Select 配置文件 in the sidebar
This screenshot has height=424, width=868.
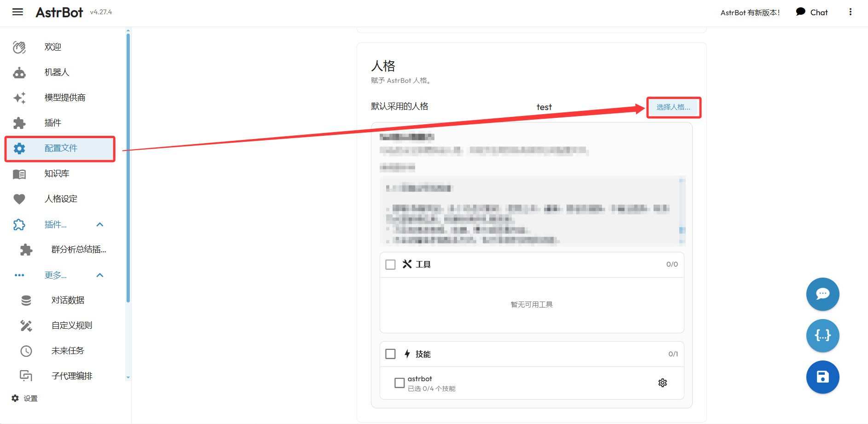tap(60, 148)
